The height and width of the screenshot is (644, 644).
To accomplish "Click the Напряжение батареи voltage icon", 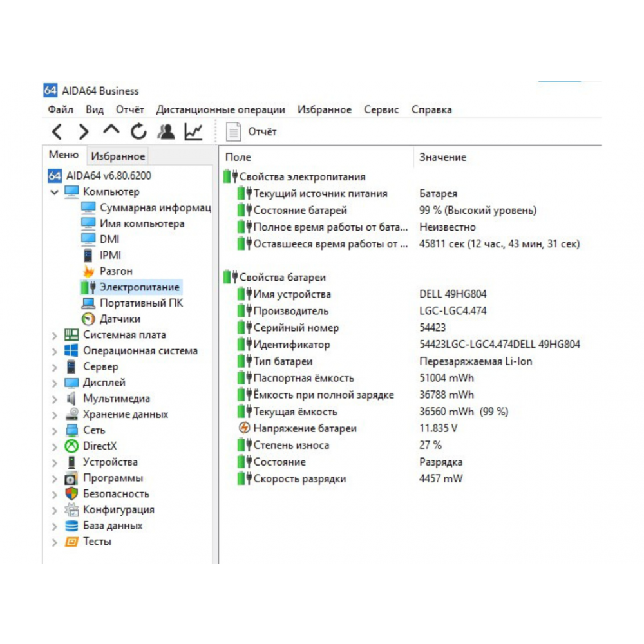I will 244,428.
